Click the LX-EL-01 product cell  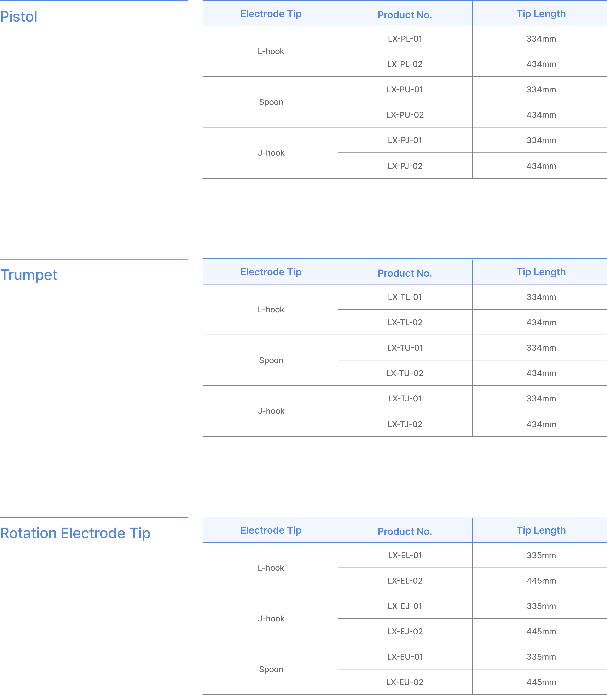(x=405, y=555)
